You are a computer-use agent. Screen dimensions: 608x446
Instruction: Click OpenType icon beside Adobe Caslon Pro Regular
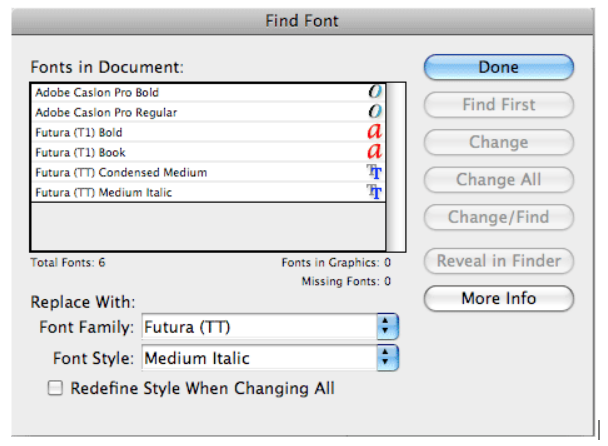pyautogui.click(x=375, y=112)
